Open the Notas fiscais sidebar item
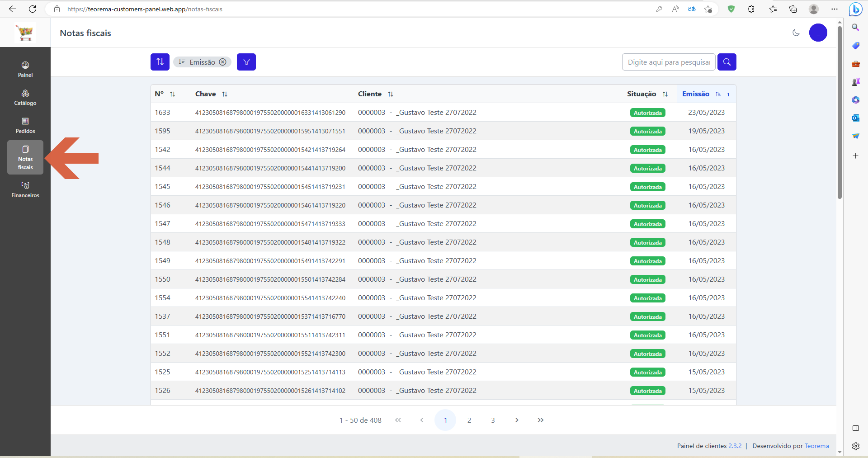Viewport: 868px width, 458px height. 25,157
